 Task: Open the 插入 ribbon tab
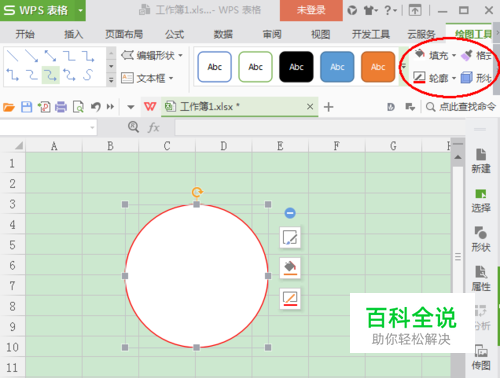tap(74, 34)
